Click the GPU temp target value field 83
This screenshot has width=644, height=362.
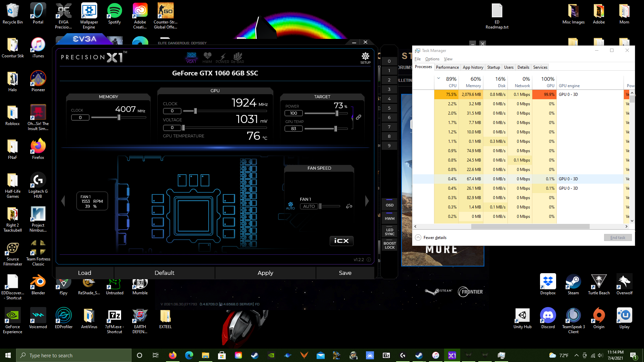[x=293, y=128]
